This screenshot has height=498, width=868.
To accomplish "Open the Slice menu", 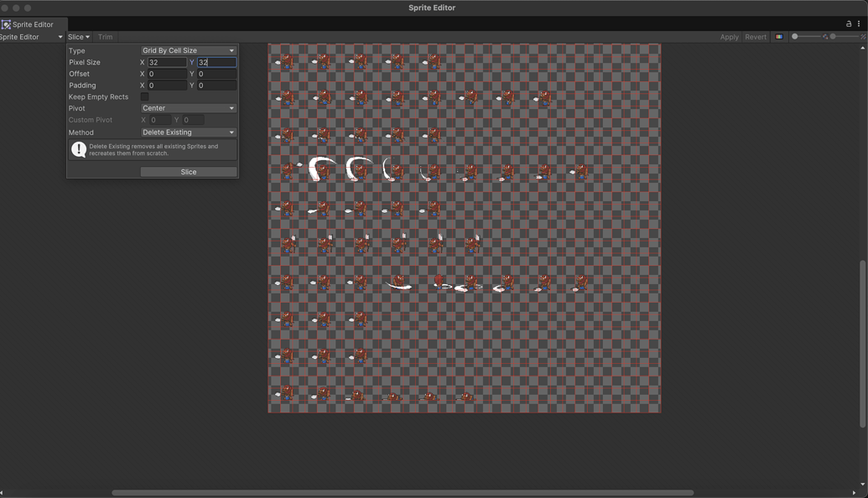I will (x=78, y=36).
